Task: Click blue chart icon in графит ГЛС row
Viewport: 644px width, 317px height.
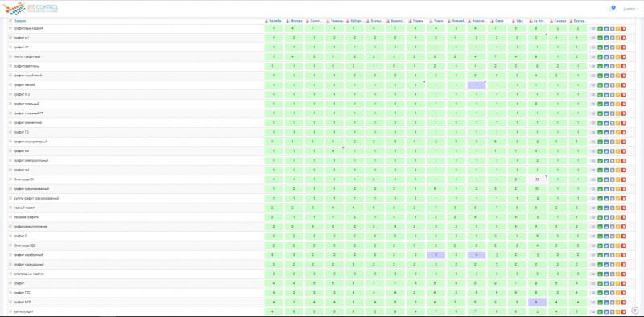Action: point(606,293)
